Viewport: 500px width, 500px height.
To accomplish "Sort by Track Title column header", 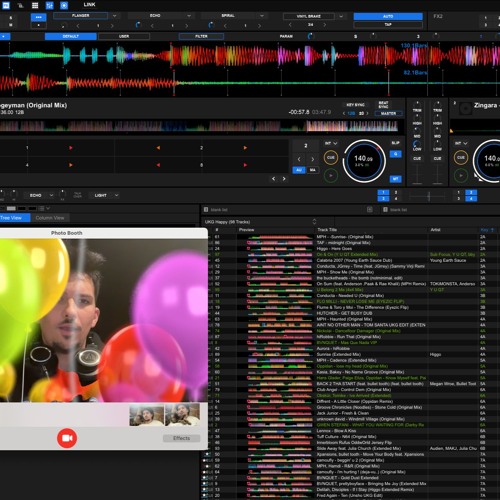I will [x=327, y=230].
